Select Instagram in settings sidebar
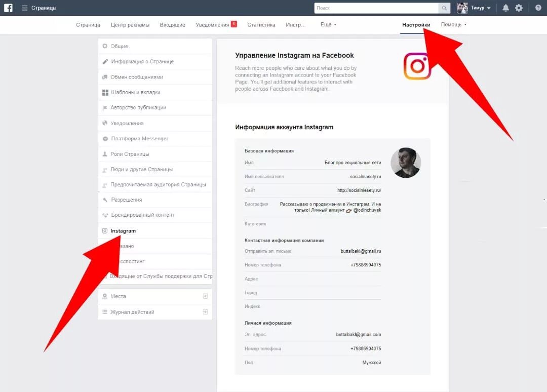Image resolution: width=547 pixels, height=392 pixels. coord(155,230)
